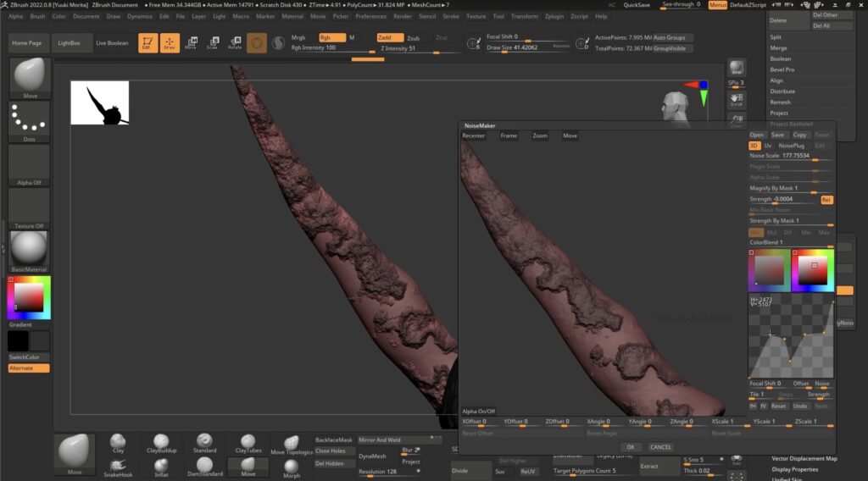
Task: Open the Alpha Off selector thumbnail
Action: pyautogui.click(x=29, y=164)
